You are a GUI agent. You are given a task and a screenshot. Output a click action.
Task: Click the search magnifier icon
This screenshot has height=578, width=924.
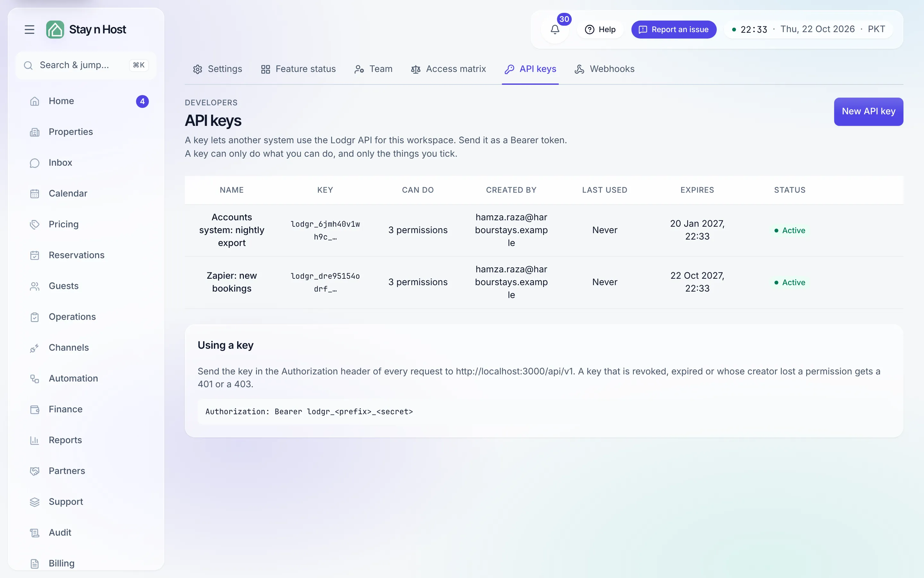pyautogui.click(x=28, y=66)
